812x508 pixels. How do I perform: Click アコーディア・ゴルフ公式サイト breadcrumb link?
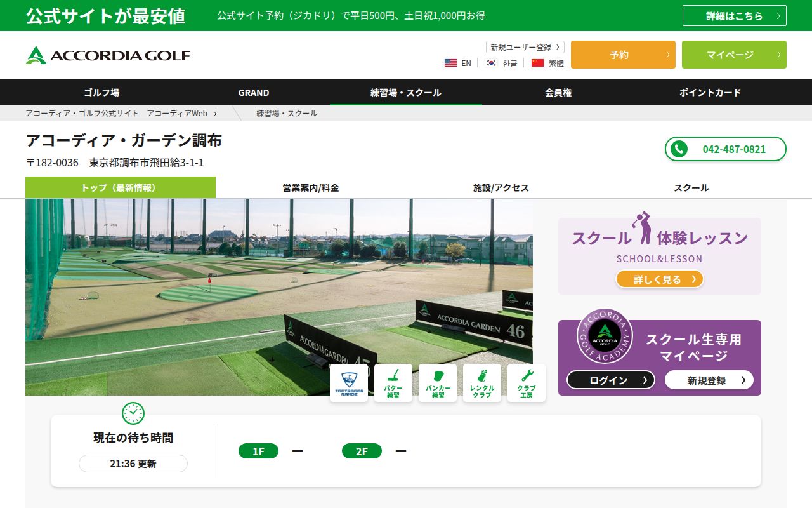click(x=117, y=113)
